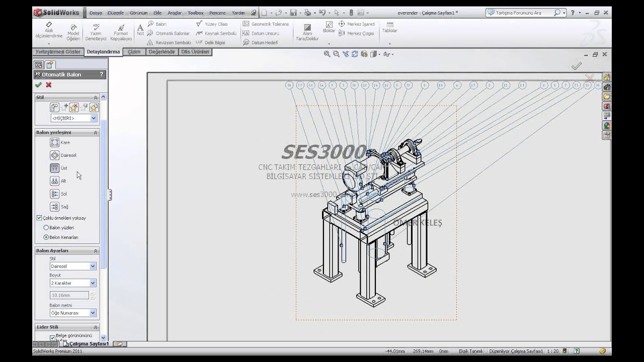The image size is (644, 362).
Task: Open PropertyManager tab icon
Action: tap(49, 64)
